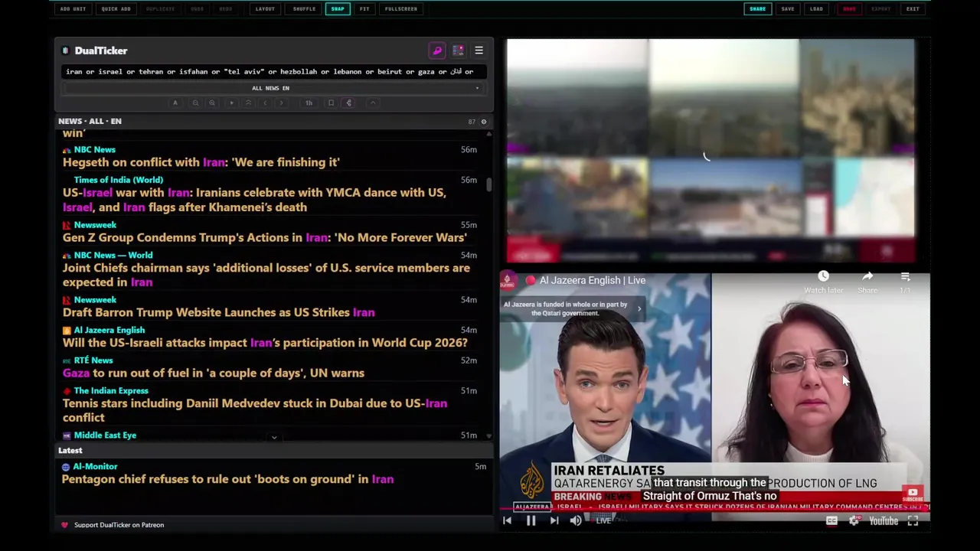The width and height of the screenshot is (980, 551).
Task: Toggle the FIT button in top bar
Action: (x=364, y=9)
